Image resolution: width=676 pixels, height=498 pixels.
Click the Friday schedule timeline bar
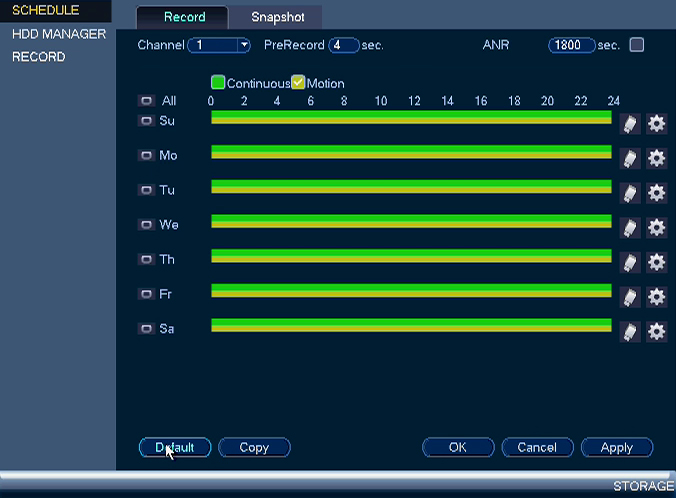point(411,291)
